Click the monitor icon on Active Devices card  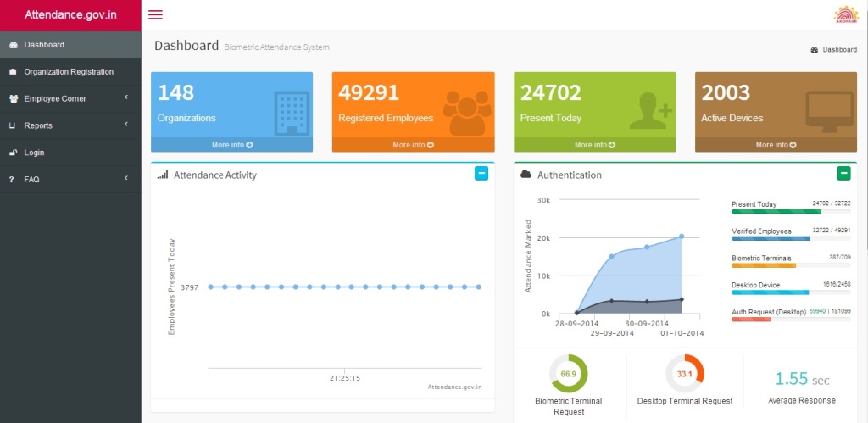(x=829, y=112)
